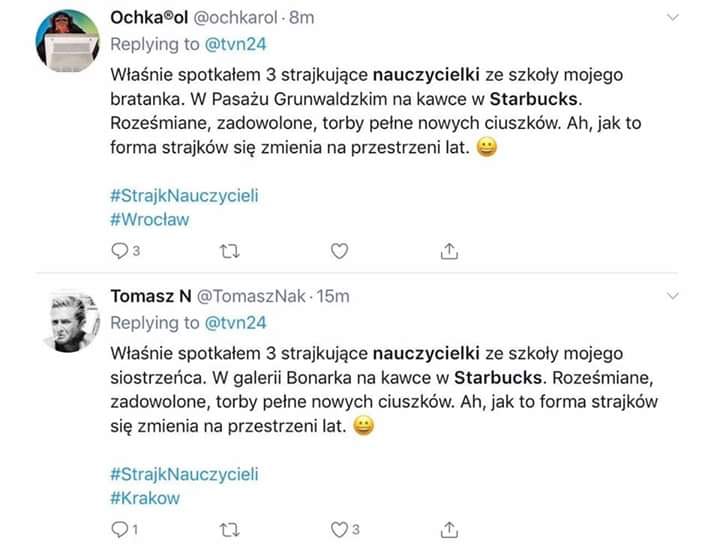720x544 pixels.
Task: Retweet Tomasz N's tweet
Action: (x=229, y=528)
